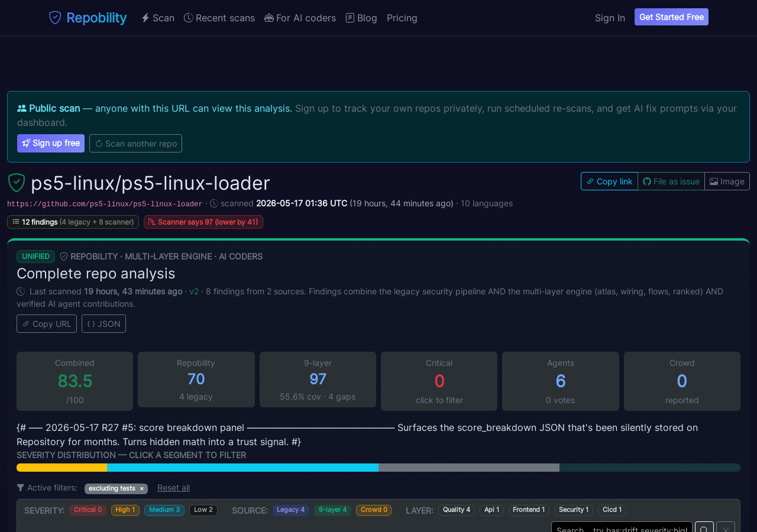
Task: Click the Sign up free button
Action: pos(51,143)
